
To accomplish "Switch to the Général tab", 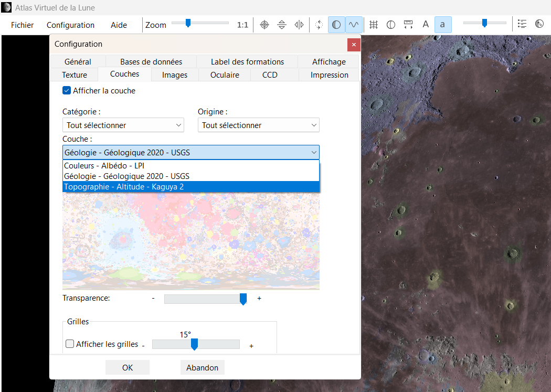I will 78,62.
